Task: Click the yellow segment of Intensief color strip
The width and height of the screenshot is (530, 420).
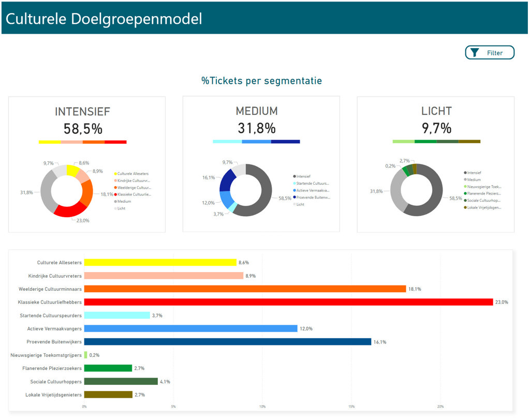Action: click(50, 142)
